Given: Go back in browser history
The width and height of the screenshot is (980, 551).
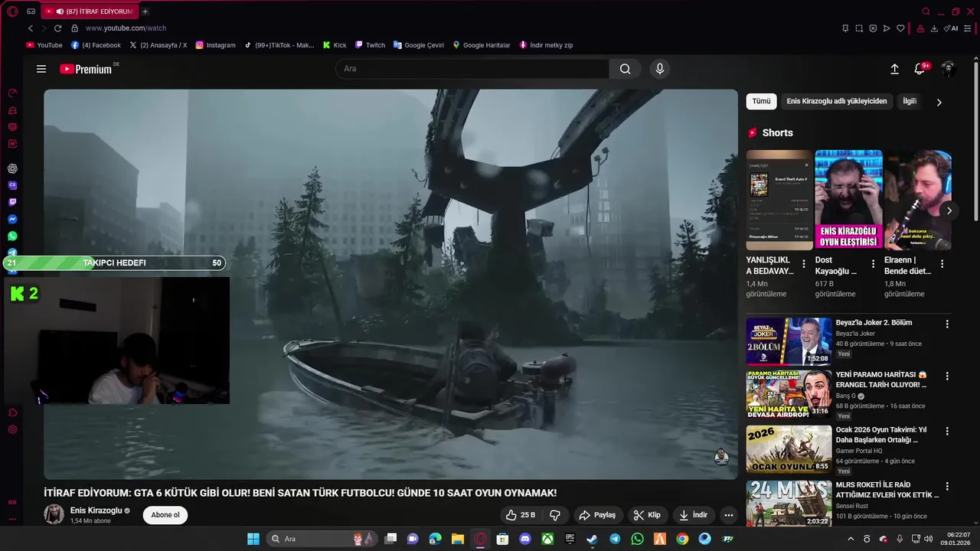Looking at the screenshot, I should click(31, 28).
